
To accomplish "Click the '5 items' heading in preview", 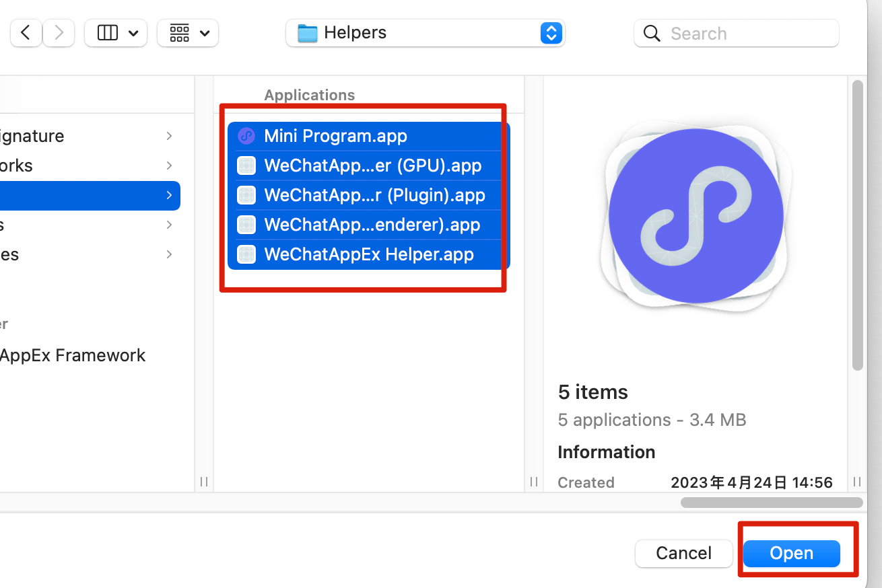I will [x=593, y=392].
